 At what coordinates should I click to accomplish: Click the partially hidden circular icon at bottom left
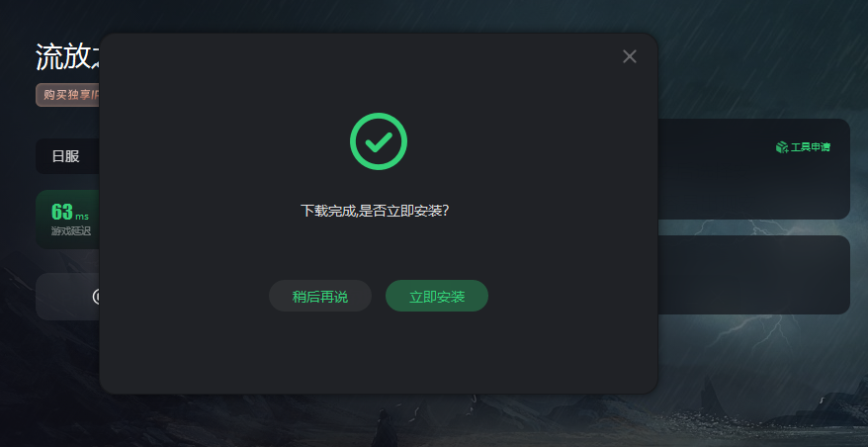pyautogui.click(x=96, y=297)
